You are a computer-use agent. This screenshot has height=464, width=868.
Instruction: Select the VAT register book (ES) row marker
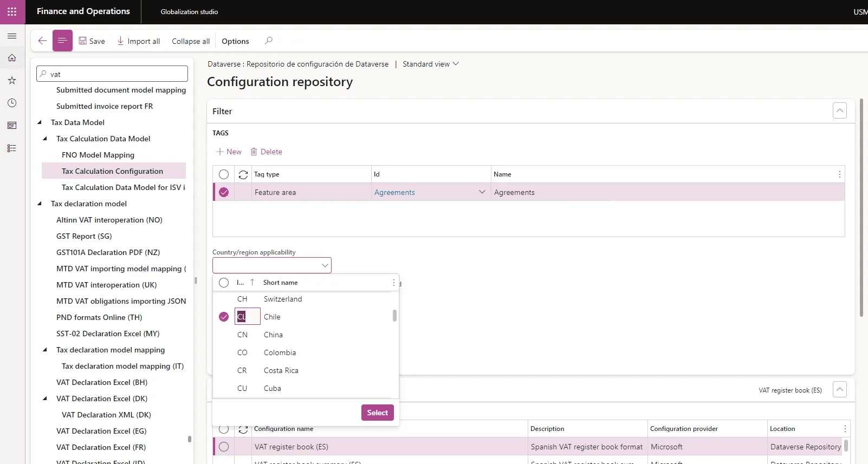pyautogui.click(x=224, y=447)
